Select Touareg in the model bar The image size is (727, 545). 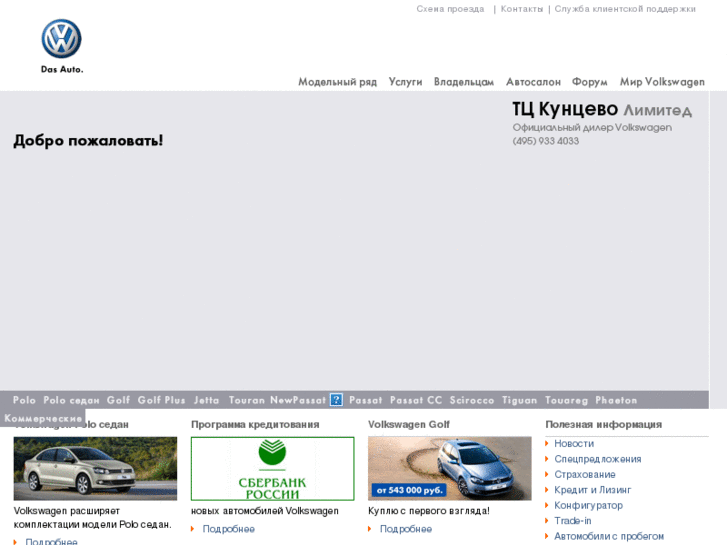[x=566, y=400]
